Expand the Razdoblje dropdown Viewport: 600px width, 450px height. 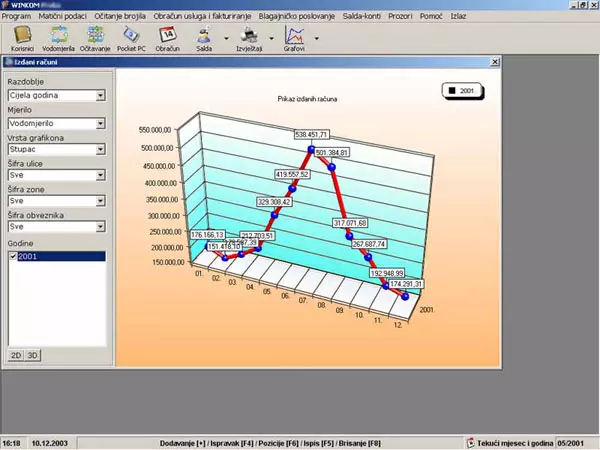pos(101,96)
